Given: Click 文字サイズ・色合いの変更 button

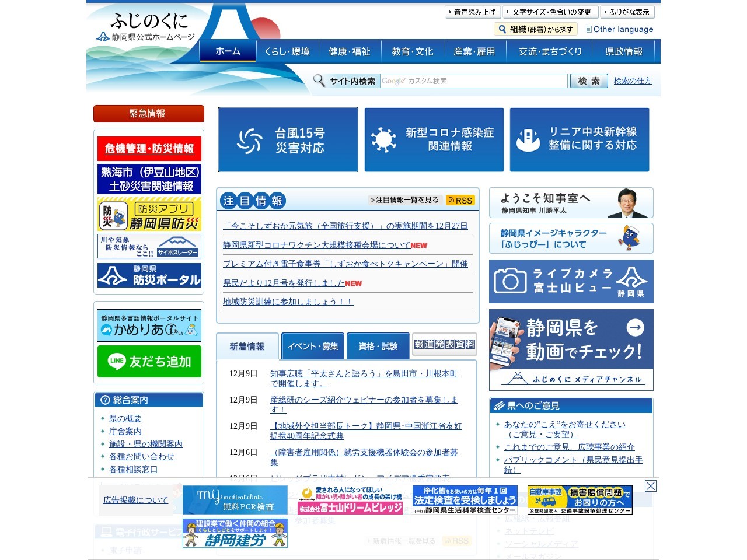Looking at the screenshot, I should point(551,12).
